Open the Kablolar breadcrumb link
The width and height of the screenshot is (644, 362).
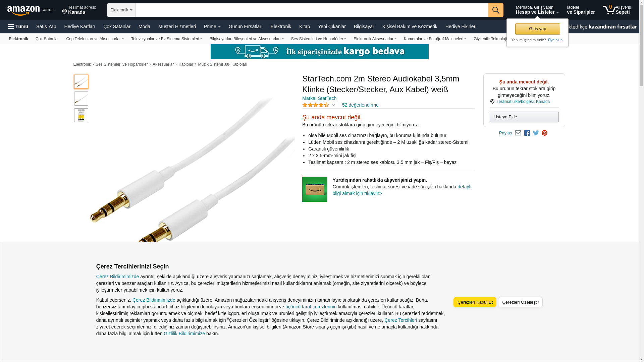[186, 64]
